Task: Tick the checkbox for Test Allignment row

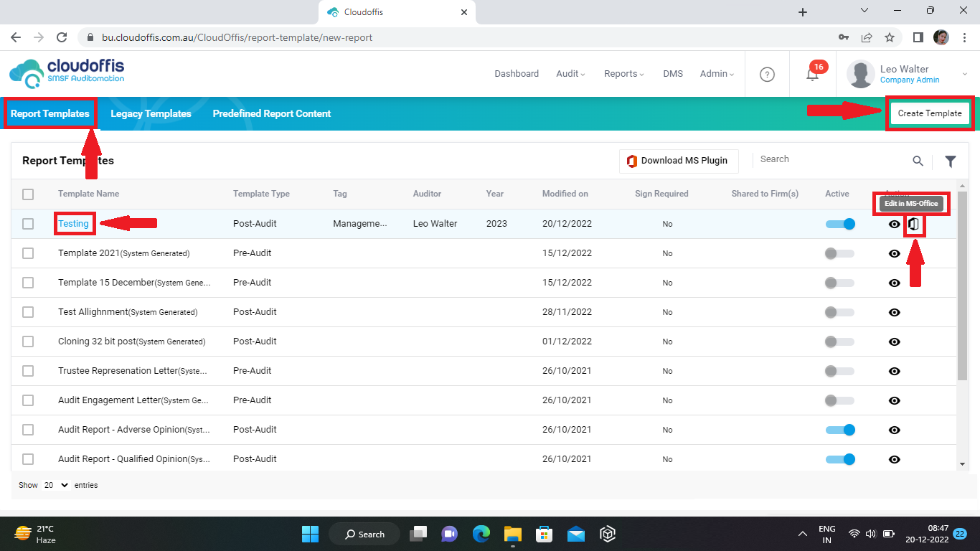Action: [28, 312]
